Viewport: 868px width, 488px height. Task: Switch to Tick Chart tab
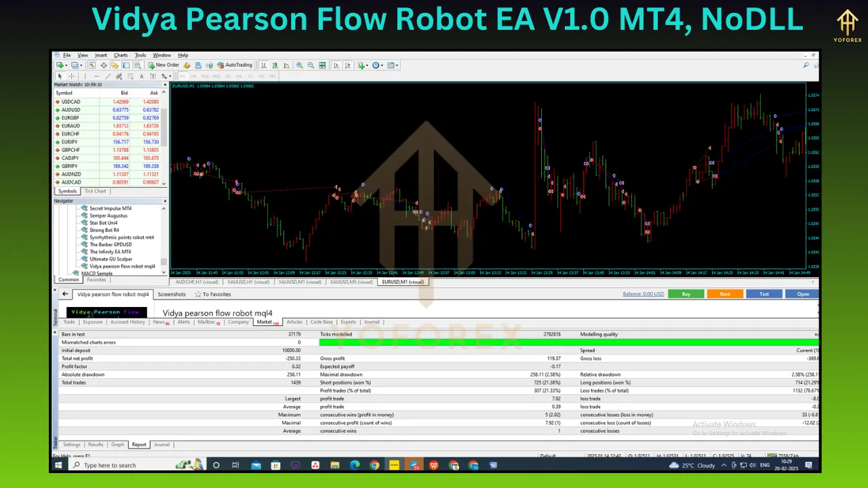pyautogui.click(x=95, y=191)
